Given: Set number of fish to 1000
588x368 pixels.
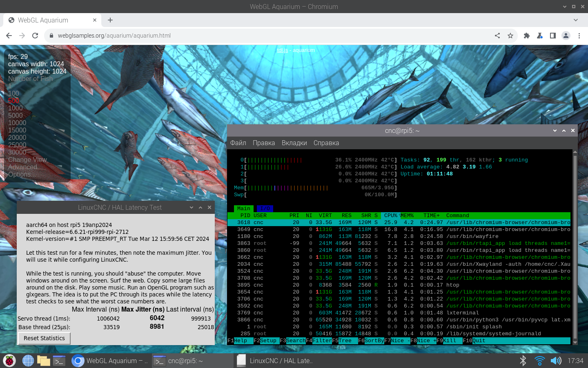Looking at the screenshot, I should (16, 108).
